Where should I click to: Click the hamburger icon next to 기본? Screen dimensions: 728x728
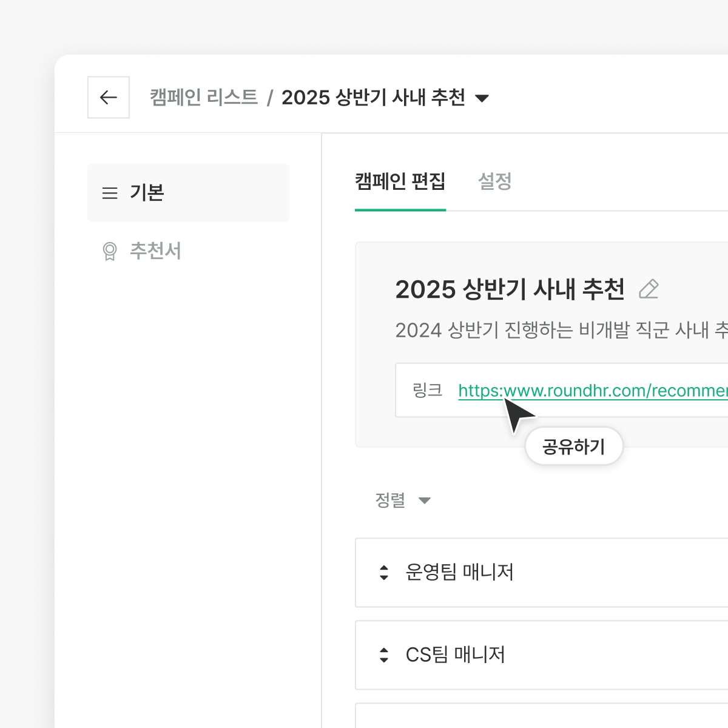pos(110,193)
